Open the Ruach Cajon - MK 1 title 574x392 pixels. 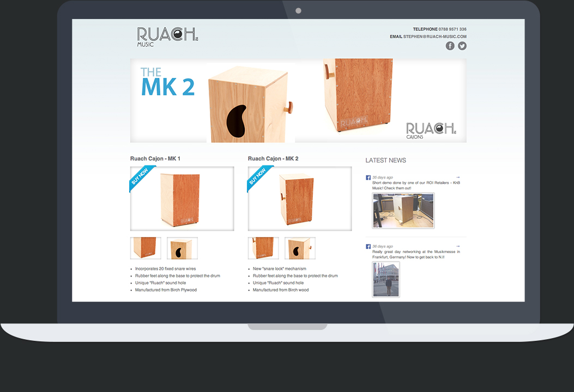click(x=155, y=159)
